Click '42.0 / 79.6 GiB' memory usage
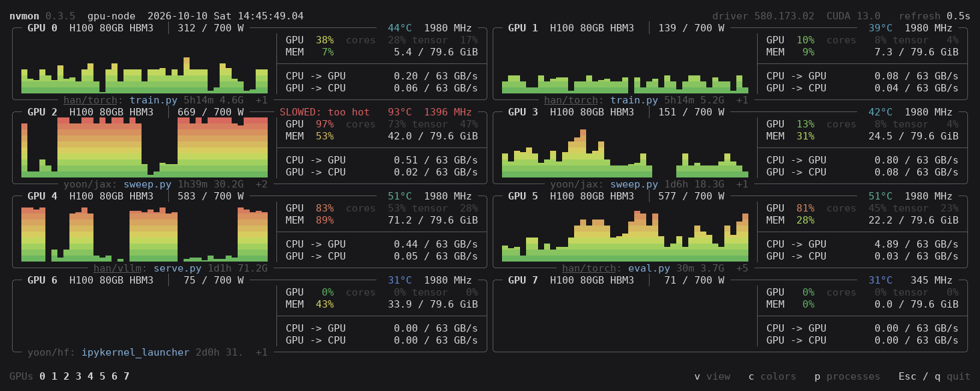The width and height of the screenshot is (980, 391). (x=433, y=136)
